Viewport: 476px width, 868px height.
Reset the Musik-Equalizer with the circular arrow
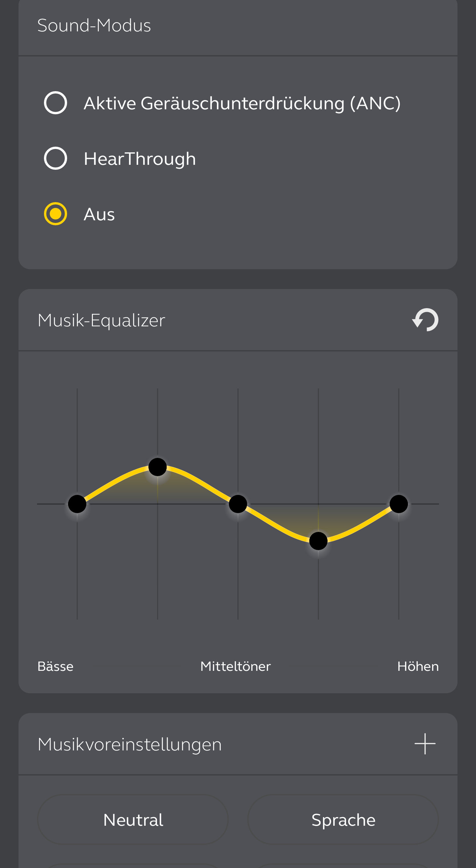[425, 320]
